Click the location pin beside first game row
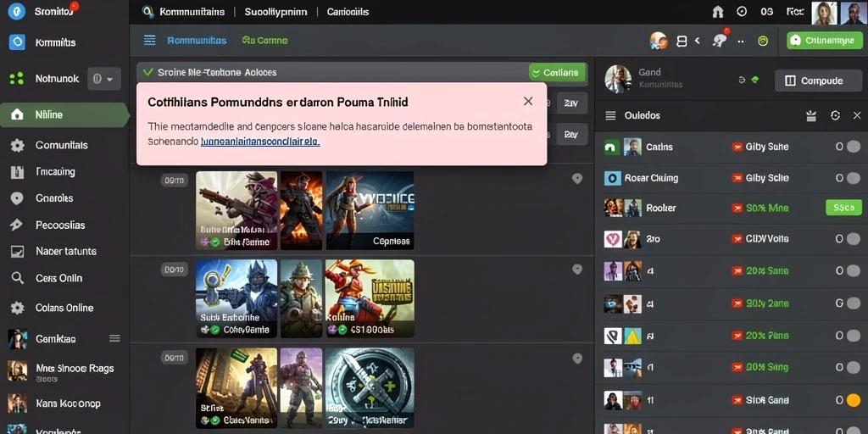 pyautogui.click(x=577, y=178)
